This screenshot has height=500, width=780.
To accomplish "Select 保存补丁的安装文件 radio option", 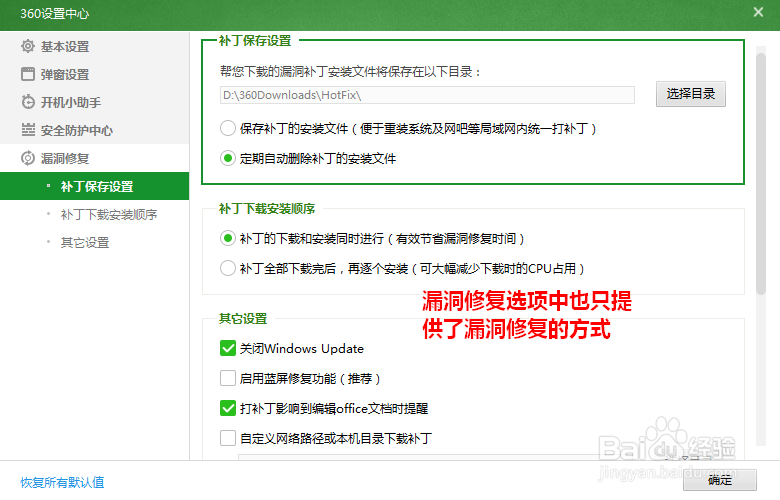I will [228, 128].
